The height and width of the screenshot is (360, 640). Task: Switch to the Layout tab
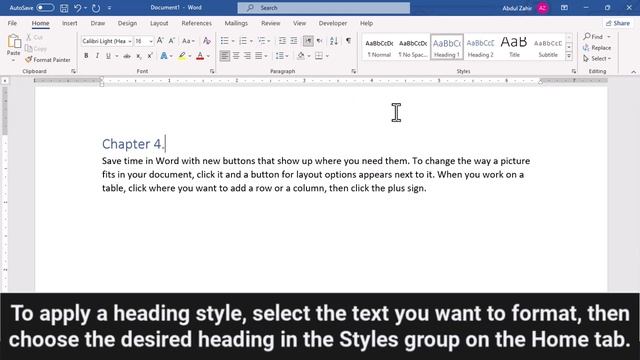(159, 23)
